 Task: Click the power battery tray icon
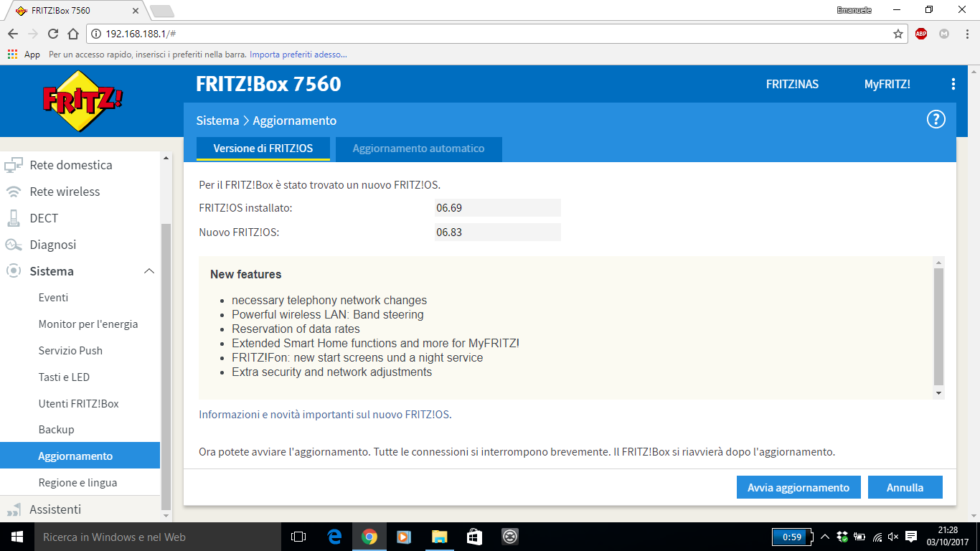coord(860,537)
